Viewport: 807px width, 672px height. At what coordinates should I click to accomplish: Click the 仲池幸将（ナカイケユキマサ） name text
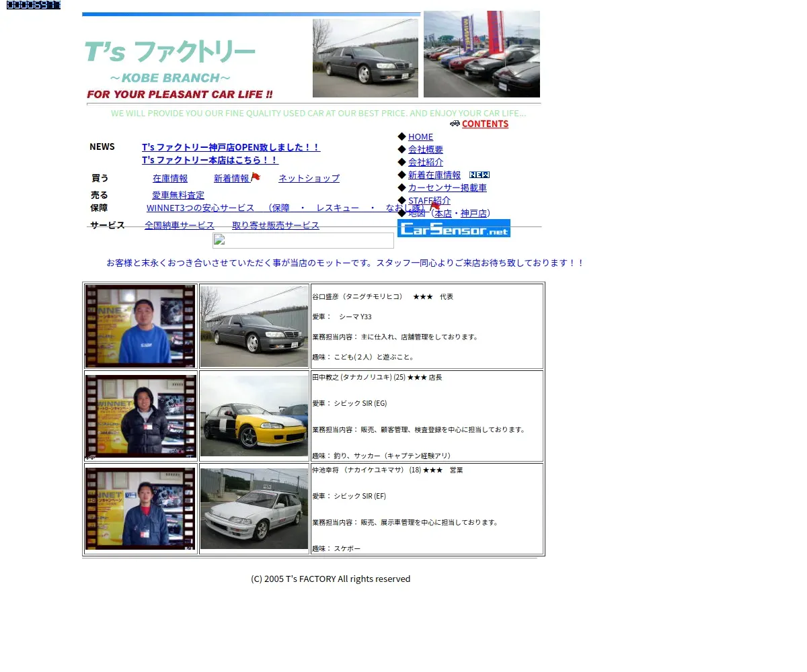(358, 470)
